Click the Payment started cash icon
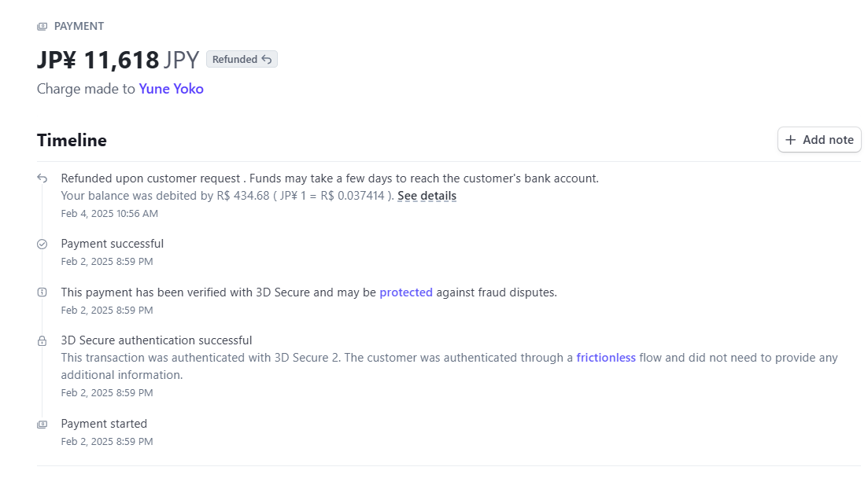The width and height of the screenshot is (868, 478). coord(42,425)
